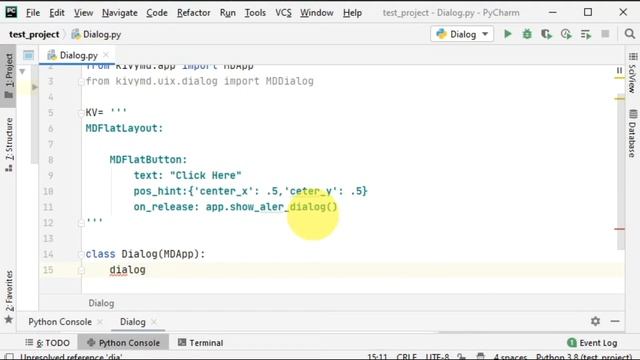Open the Navigate menu
This screenshot has height=360, width=640.
click(120, 13)
